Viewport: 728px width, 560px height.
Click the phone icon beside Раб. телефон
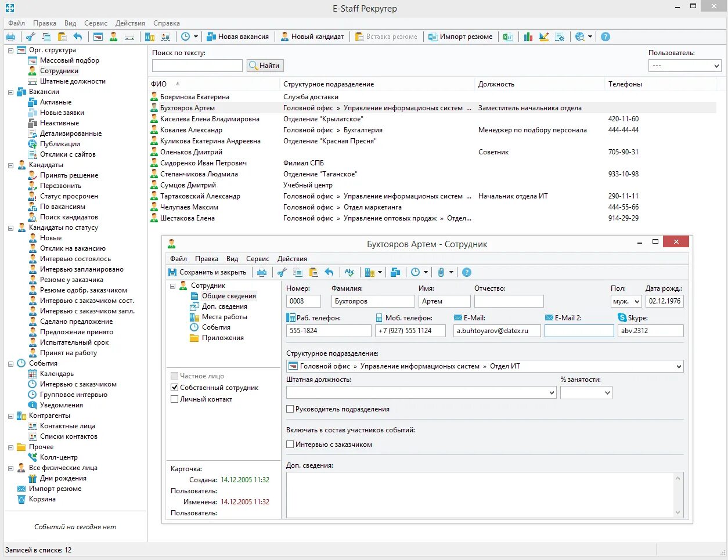(291, 317)
